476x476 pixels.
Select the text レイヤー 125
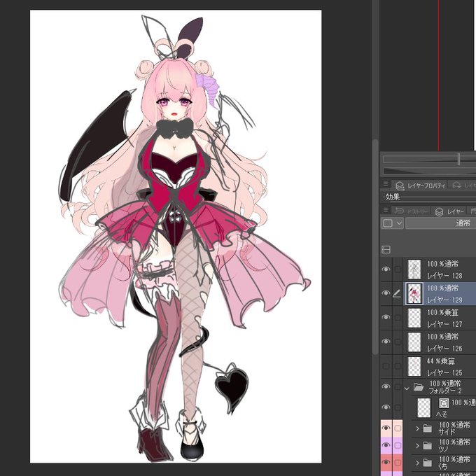tap(444, 372)
